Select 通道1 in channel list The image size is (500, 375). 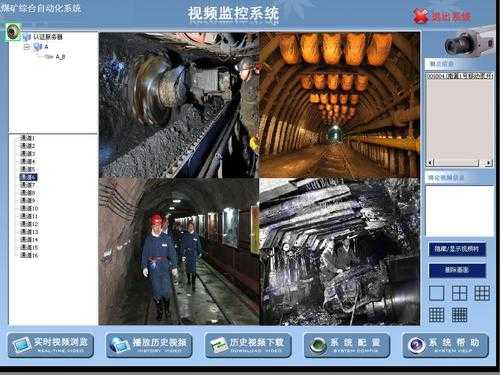pos(28,138)
